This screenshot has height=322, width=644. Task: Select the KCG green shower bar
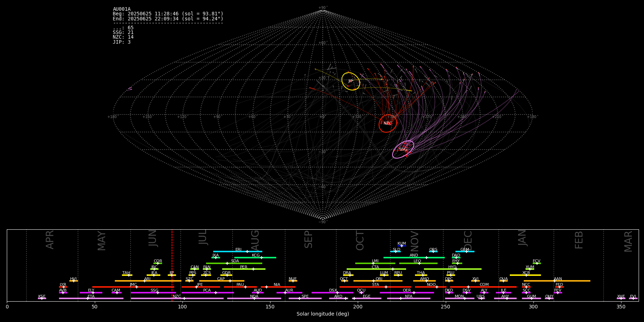pyautogui.click(x=255, y=257)
